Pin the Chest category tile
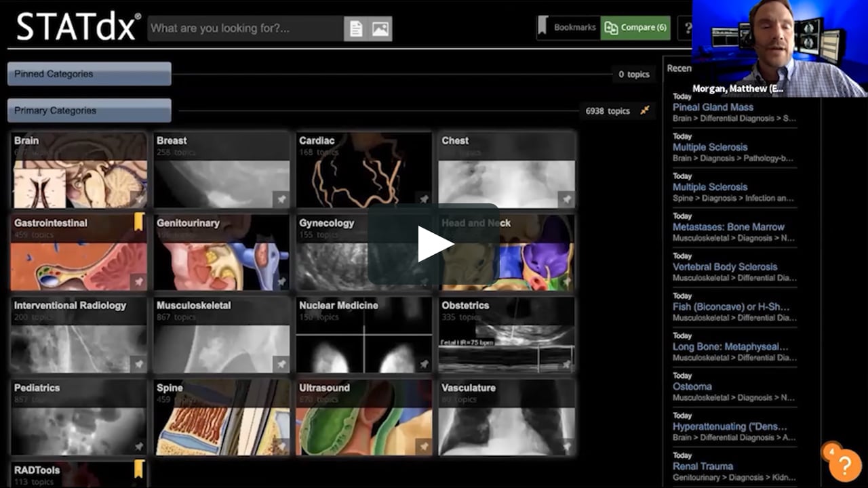 (x=566, y=199)
